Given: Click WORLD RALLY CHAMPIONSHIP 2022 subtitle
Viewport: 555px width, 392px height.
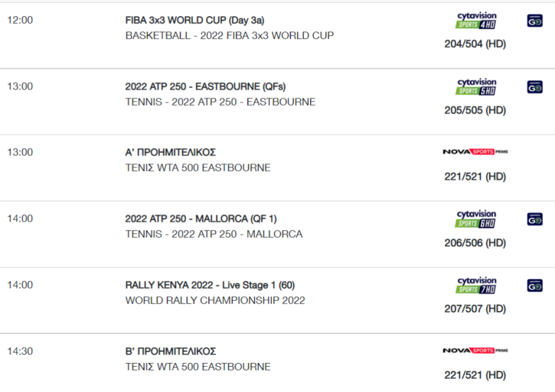Looking at the screenshot, I should 215,300.
